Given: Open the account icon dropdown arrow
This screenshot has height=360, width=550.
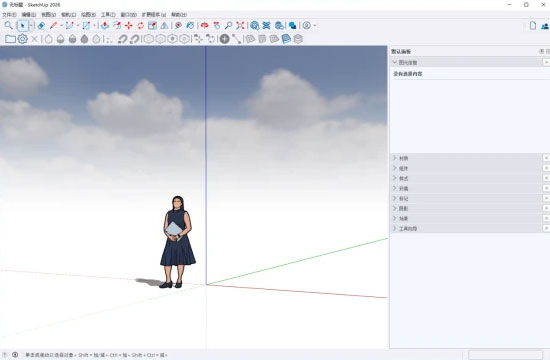Looking at the screenshot, I should tap(315, 26).
